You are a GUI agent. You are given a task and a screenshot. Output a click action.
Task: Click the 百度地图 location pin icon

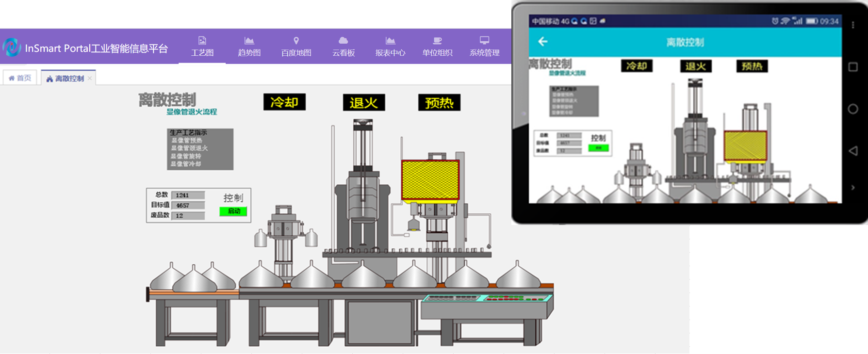click(296, 41)
